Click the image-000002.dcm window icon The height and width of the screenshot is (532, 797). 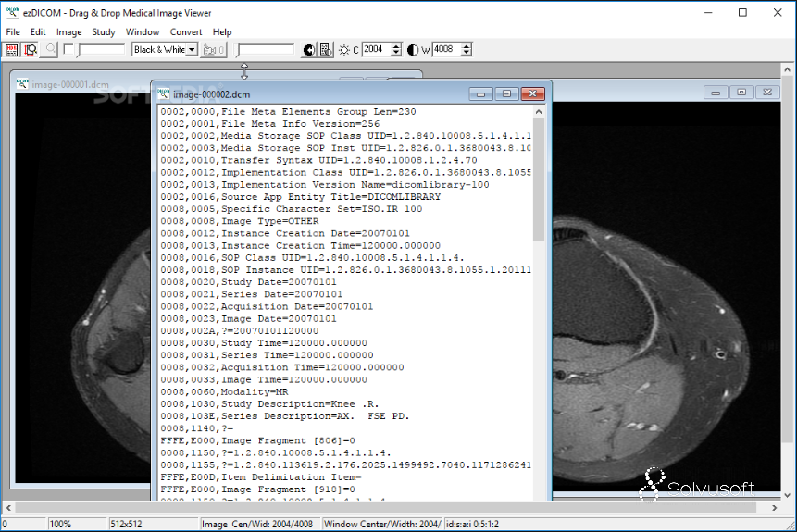pos(163,94)
